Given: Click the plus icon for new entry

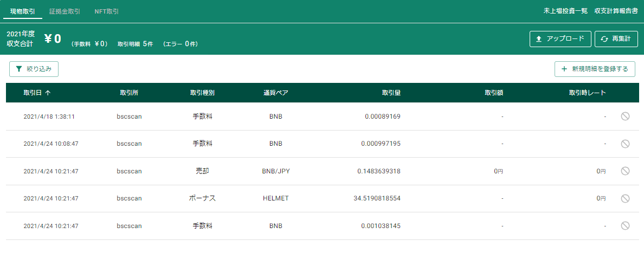Looking at the screenshot, I should pos(564,69).
